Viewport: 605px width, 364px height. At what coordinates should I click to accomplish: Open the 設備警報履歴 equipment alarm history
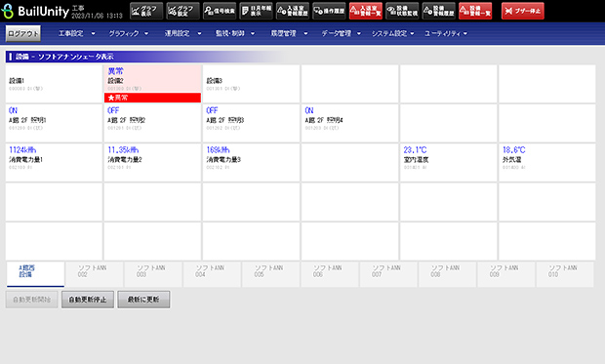coord(439,11)
